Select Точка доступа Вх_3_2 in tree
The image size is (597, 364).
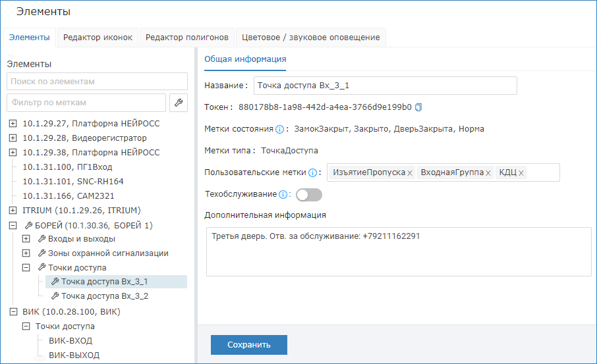coord(105,296)
